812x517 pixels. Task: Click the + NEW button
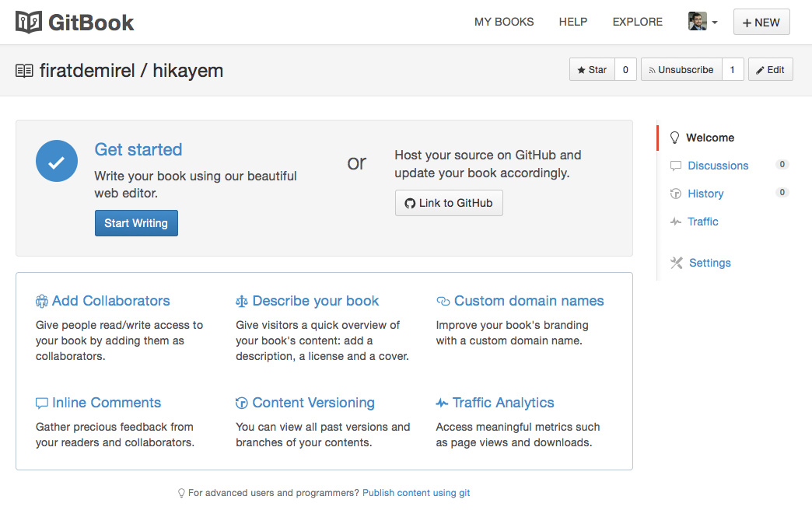point(761,23)
